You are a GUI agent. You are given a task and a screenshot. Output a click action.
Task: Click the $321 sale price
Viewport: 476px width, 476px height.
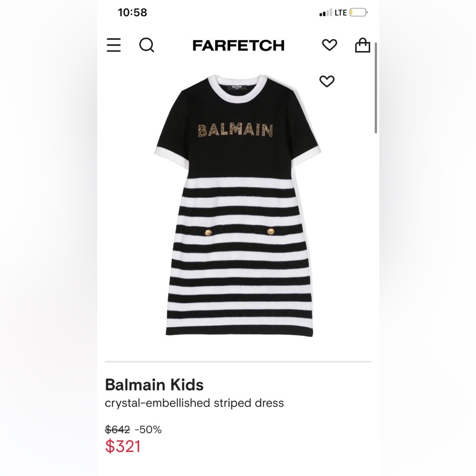[123, 446]
